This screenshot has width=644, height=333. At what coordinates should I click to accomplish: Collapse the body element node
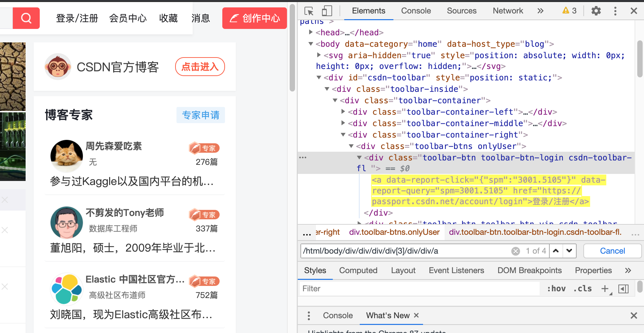311,44
